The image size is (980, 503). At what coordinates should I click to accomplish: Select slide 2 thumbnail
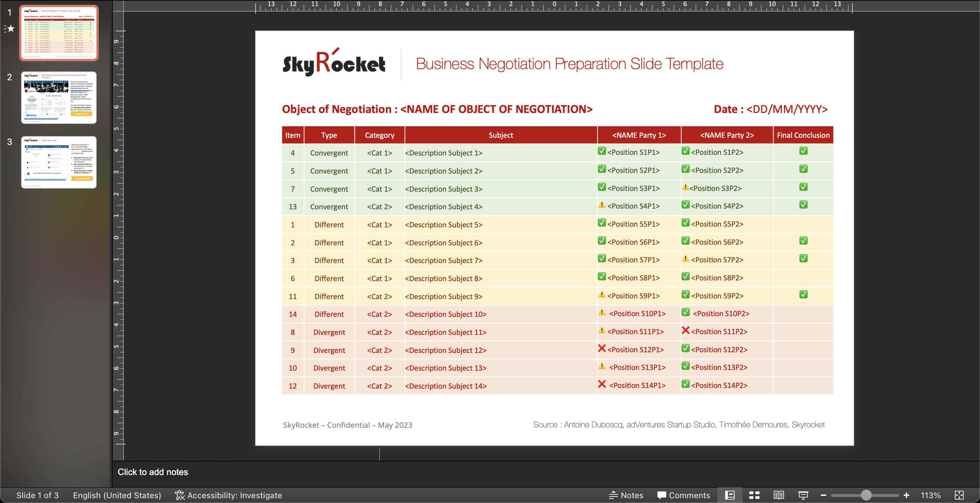(x=59, y=97)
